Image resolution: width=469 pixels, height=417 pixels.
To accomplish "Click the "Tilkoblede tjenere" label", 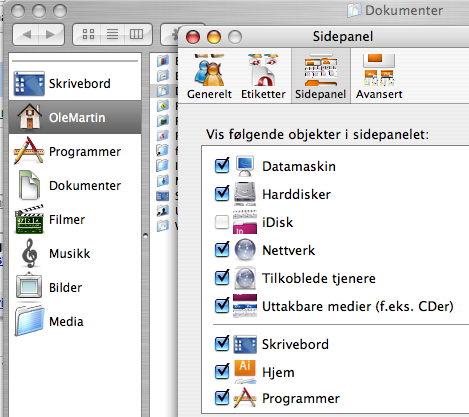I will point(319,278).
